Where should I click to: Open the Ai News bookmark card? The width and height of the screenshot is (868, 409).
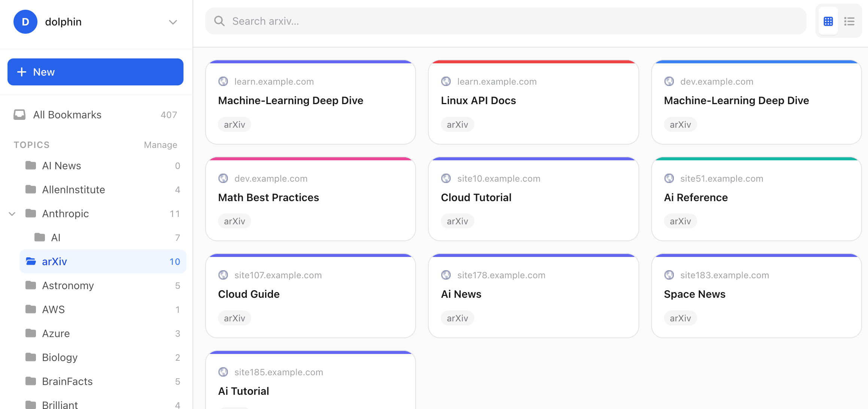pos(533,296)
